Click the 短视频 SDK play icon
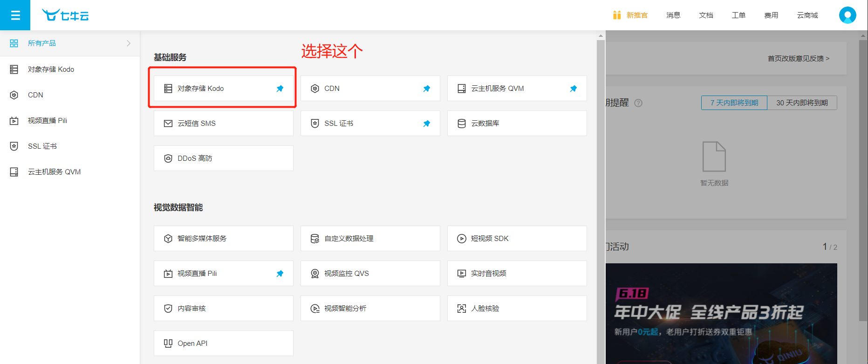The image size is (868, 364). pyautogui.click(x=462, y=239)
